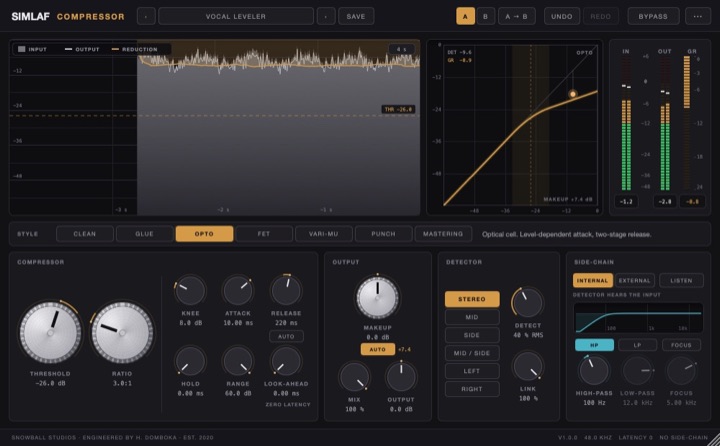This screenshot has height=446, width=720.
Task: Click the -26.0 dB threshold value
Action: pos(51,383)
